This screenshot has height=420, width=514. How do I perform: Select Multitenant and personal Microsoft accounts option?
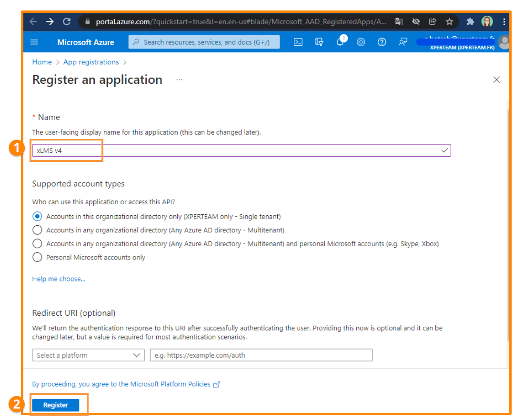click(37, 243)
